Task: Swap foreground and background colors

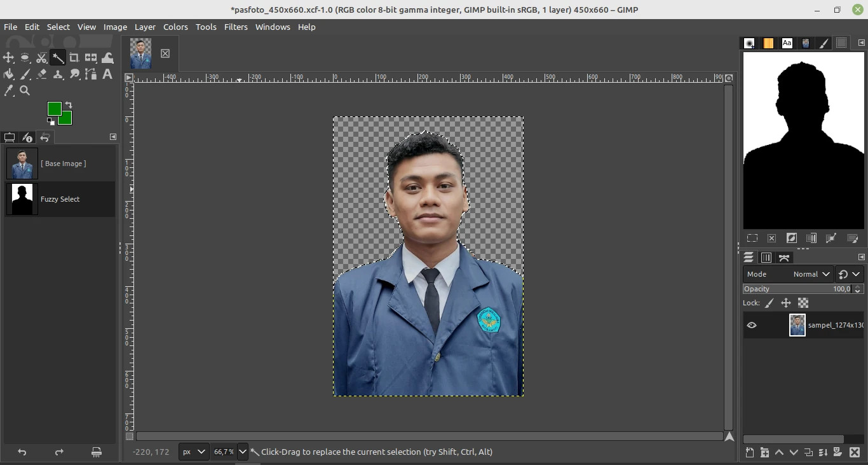Action: coord(69,105)
